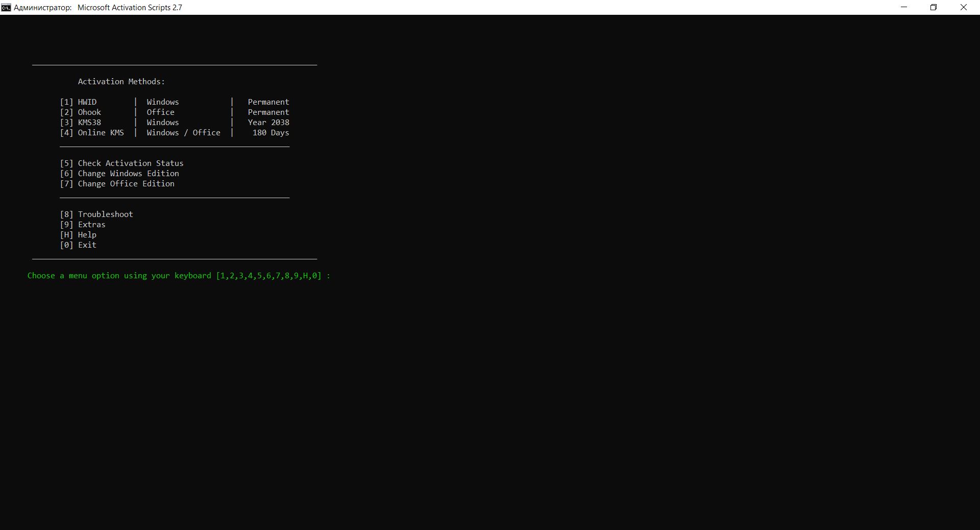The width and height of the screenshot is (980, 530).
Task: Click 'Office' in the Ohook row
Action: tap(161, 112)
